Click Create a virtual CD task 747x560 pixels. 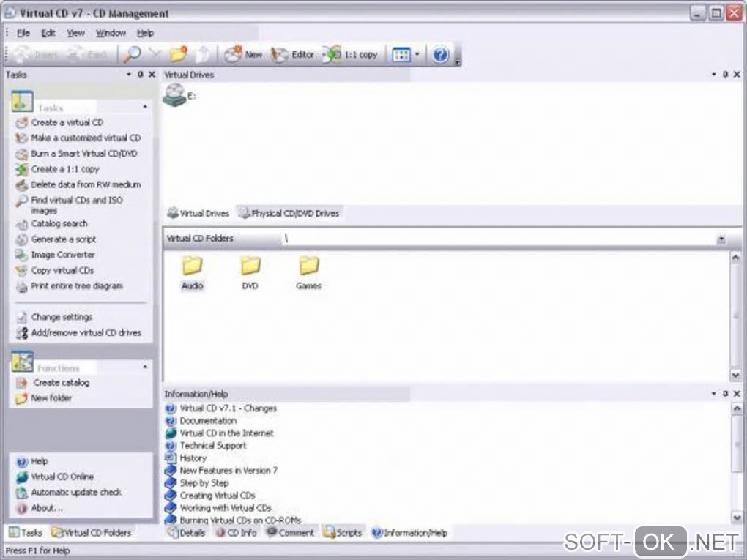pyautogui.click(x=59, y=122)
